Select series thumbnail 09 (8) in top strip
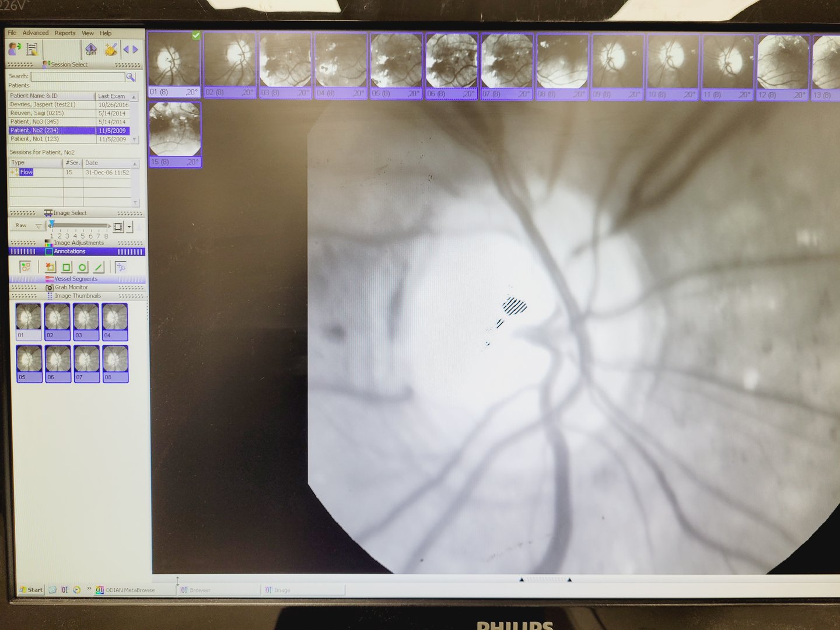 click(x=618, y=67)
